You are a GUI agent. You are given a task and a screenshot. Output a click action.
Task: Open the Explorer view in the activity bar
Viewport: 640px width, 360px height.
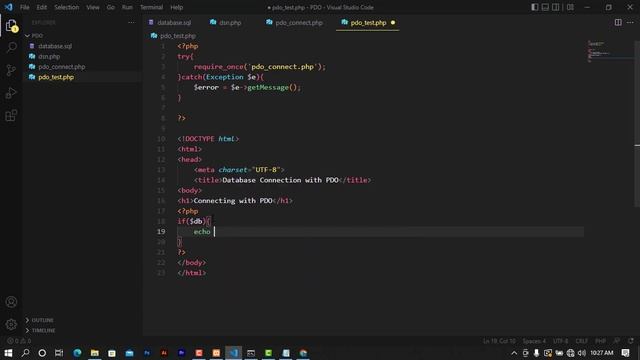coord(11,26)
